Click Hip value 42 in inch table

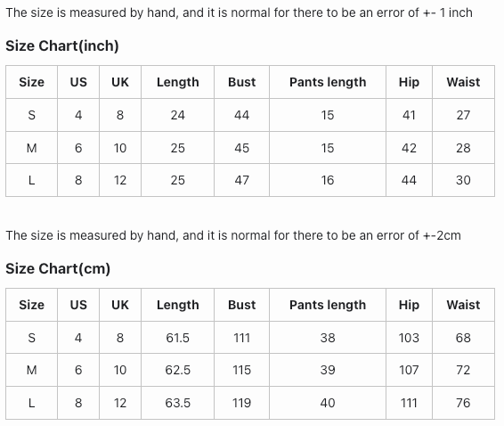pos(409,148)
